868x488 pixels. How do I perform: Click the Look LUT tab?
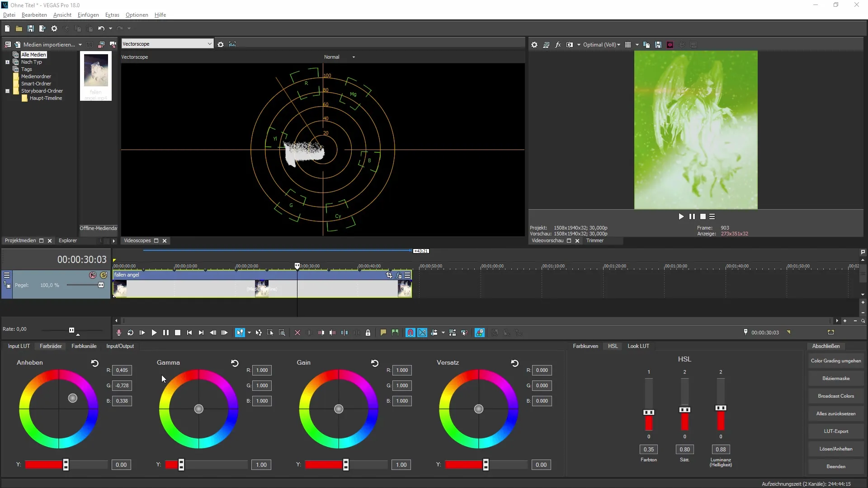click(639, 346)
